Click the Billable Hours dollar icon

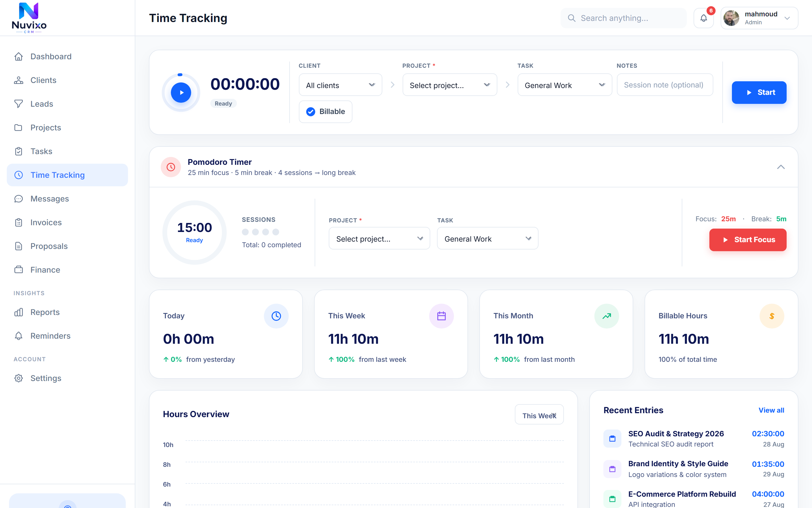[772, 316]
